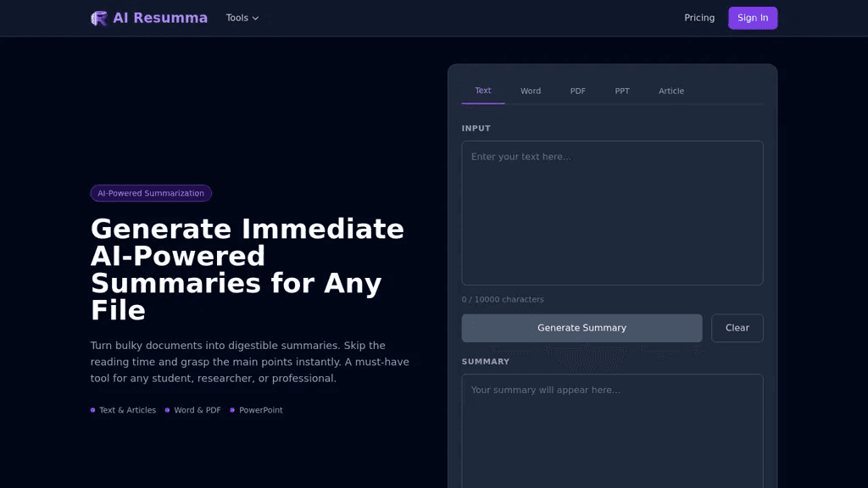Switch to the Word tab
The height and width of the screenshot is (488, 868).
click(x=531, y=91)
